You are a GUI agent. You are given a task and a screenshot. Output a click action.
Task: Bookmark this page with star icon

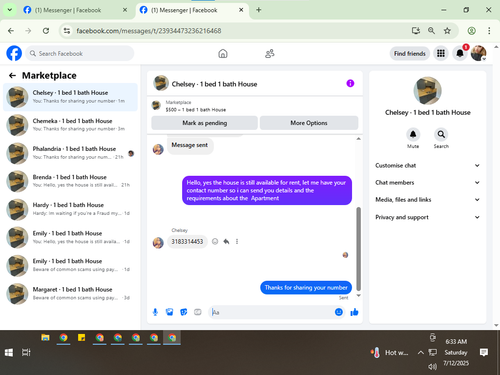(447, 31)
